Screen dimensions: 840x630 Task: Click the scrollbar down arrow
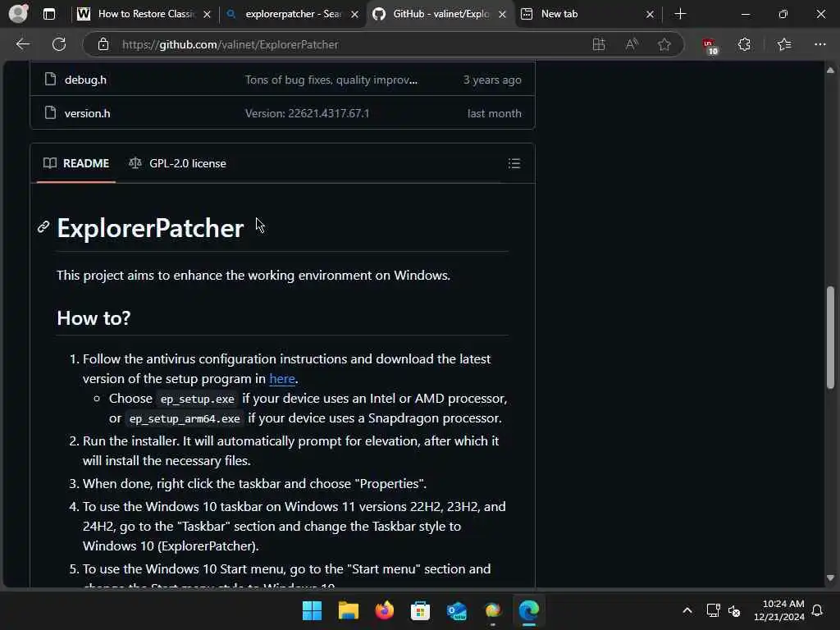830,577
